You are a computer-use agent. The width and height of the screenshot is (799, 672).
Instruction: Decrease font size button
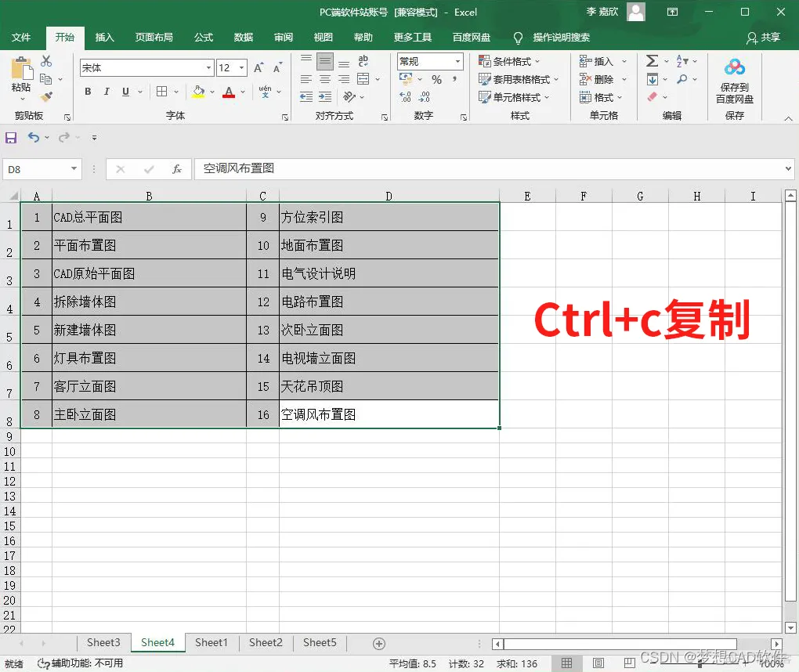click(277, 68)
